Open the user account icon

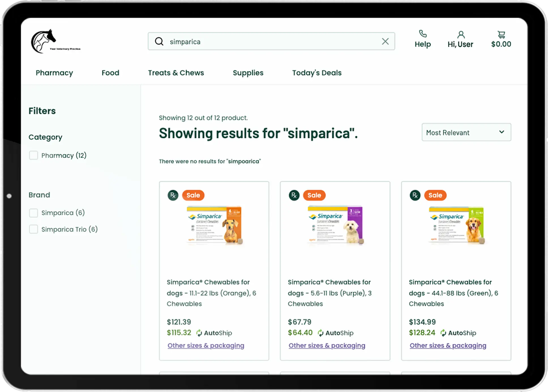click(x=461, y=35)
